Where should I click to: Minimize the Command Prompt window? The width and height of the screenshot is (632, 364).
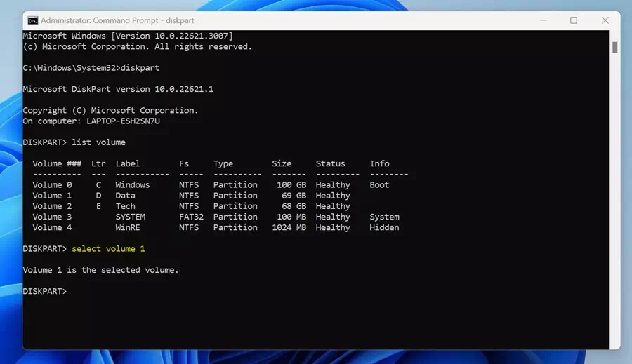[x=543, y=20]
